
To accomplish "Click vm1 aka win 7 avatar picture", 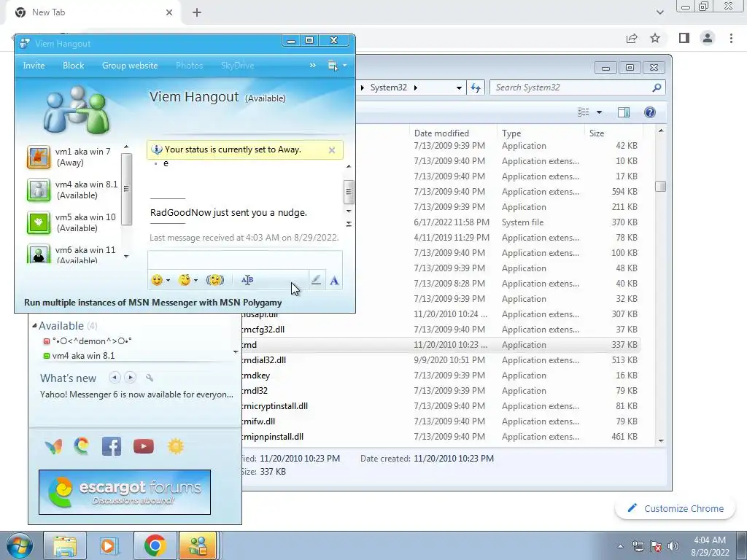I will 38,157.
